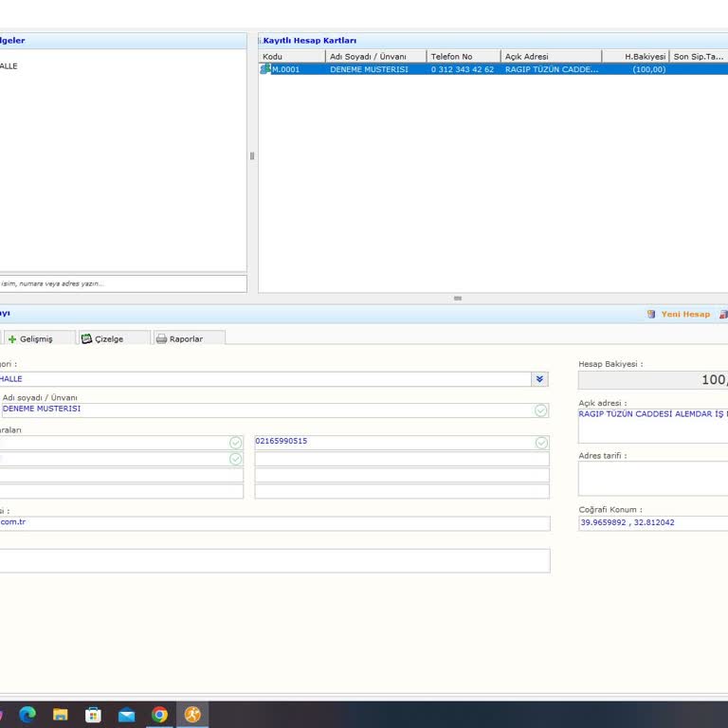Click the Telefon No column header
728x728 pixels.
(x=463, y=57)
